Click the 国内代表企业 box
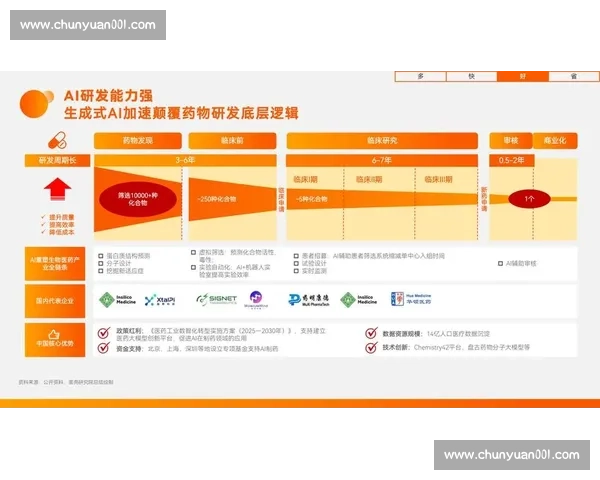Viewport: 600px width, 480px height. (55, 301)
